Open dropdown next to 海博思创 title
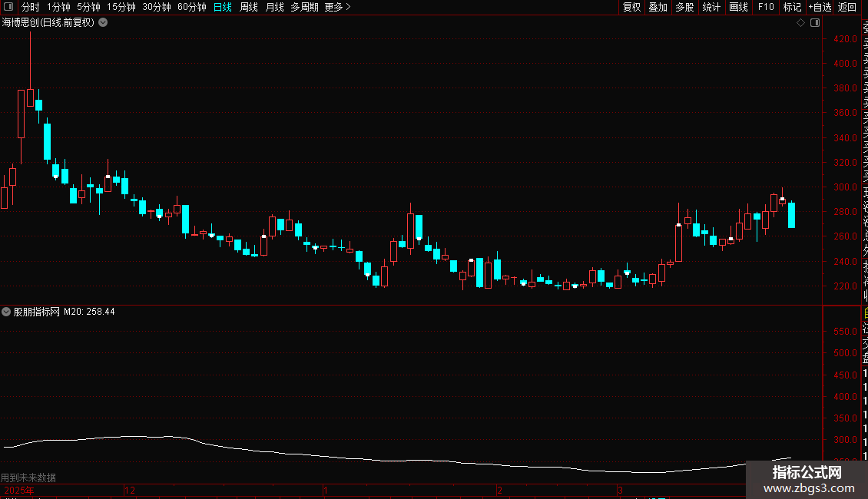The image size is (868, 499). pyautogui.click(x=103, y=22)
